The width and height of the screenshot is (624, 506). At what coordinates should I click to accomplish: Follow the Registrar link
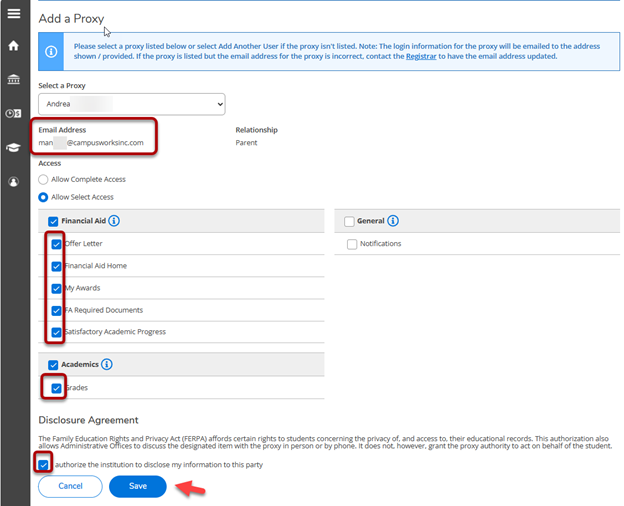420,57
